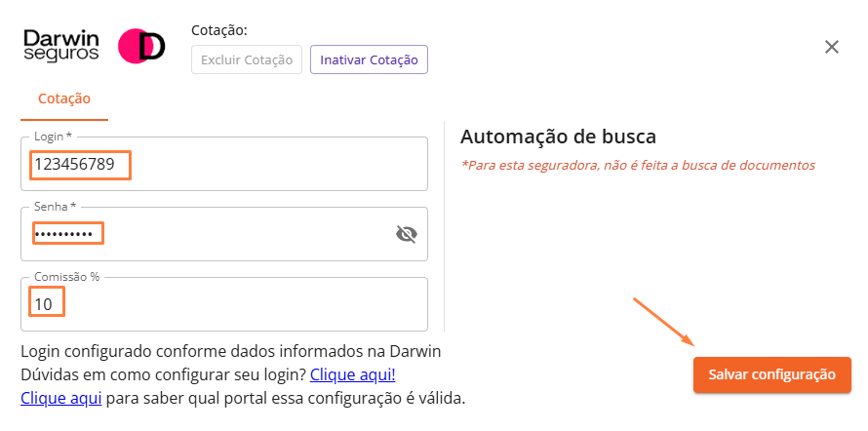Click the "Login *" field label
Viewport: 868px width, 431px height.
tap(53, 137)
